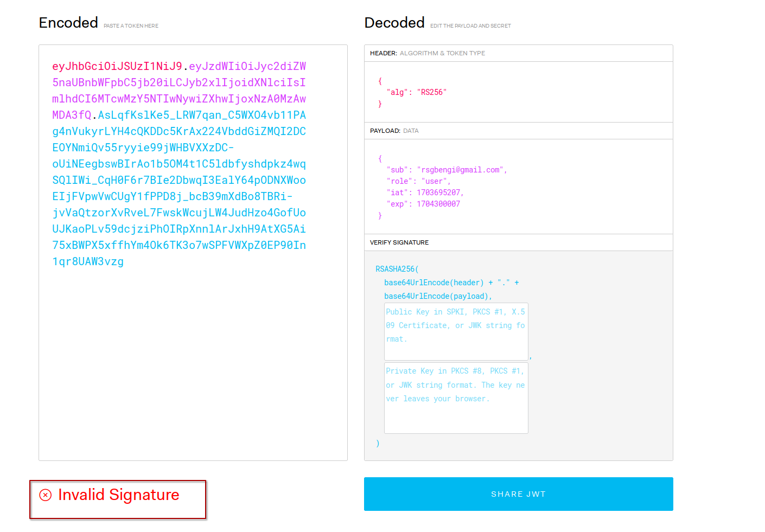Click the Invalid Signature error circle icon

[x=46, y=495]
